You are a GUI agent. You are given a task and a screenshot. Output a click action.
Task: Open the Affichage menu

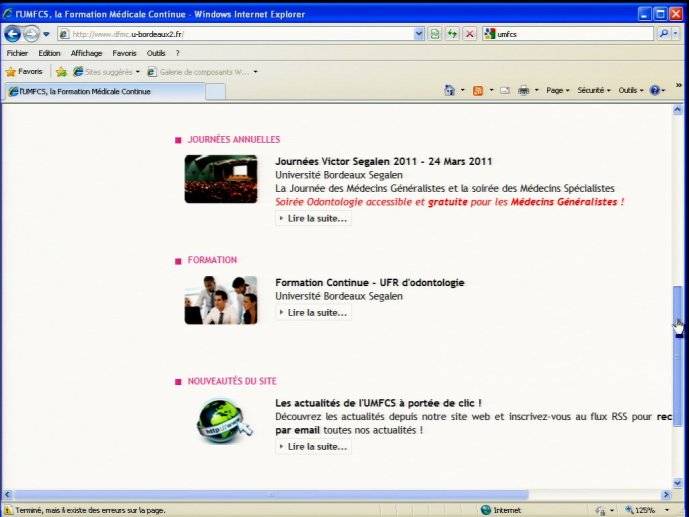tap(86, 53)
